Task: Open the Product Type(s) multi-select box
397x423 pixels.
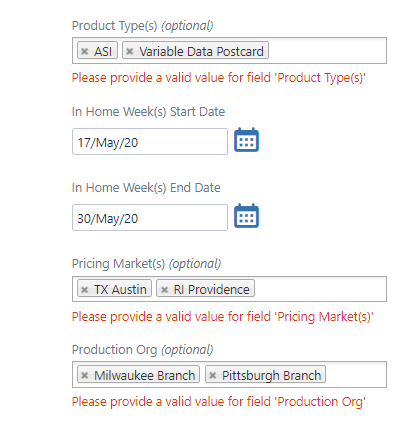Action: point(327,51)
